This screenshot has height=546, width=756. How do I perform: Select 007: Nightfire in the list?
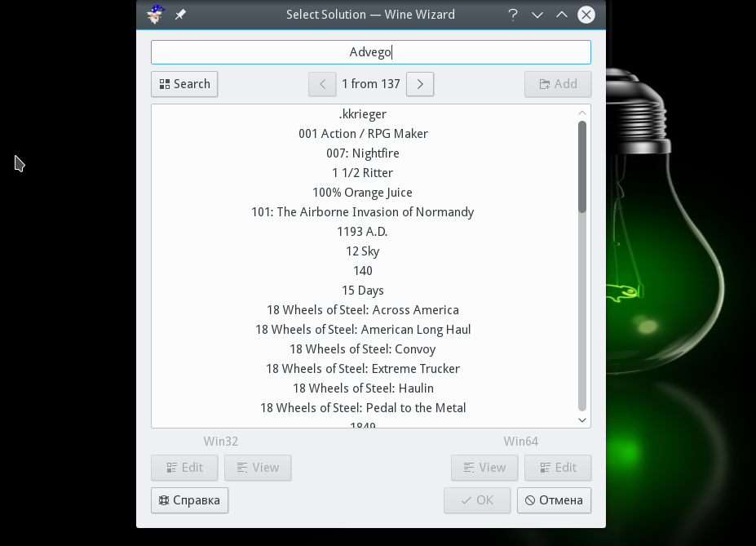tap(363, 153)
